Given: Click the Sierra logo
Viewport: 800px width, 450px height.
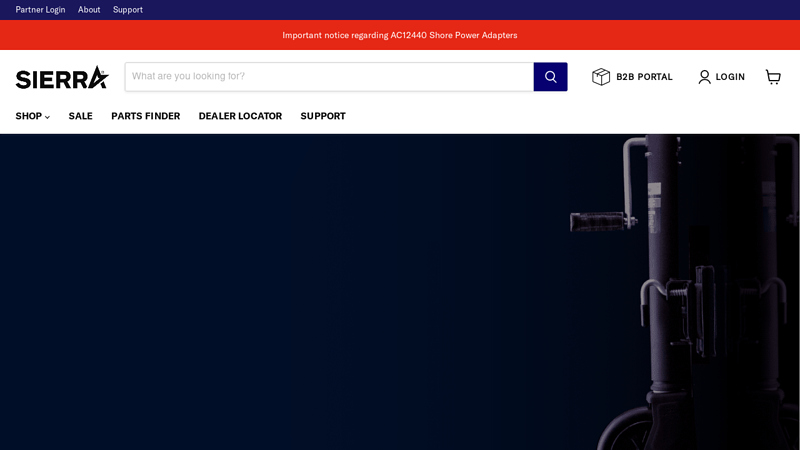Looking at the screenshot, I should point(62,77).
